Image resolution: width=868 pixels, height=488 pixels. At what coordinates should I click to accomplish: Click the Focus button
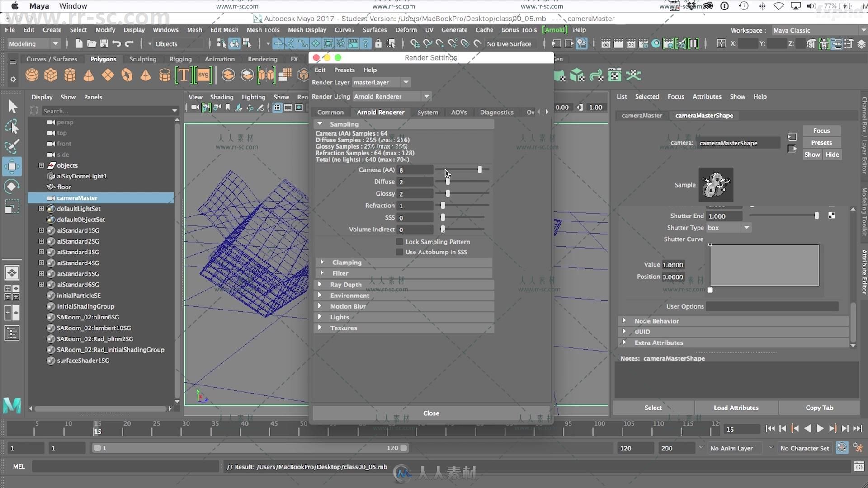coord(821,131)
